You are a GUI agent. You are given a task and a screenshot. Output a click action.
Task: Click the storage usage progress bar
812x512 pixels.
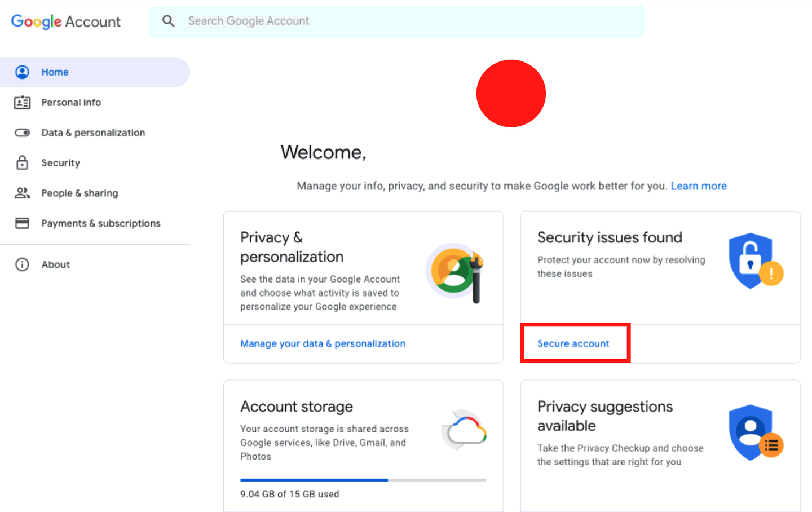363,480
